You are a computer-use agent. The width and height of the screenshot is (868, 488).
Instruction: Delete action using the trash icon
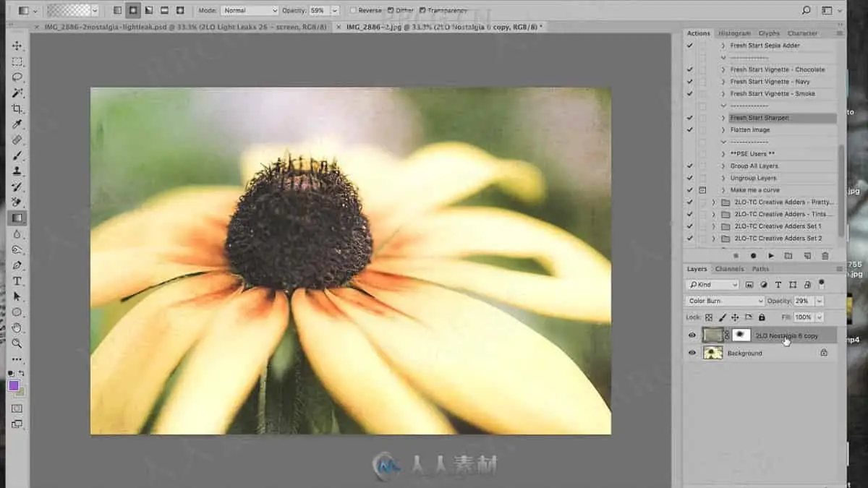[x=825, y=255]
